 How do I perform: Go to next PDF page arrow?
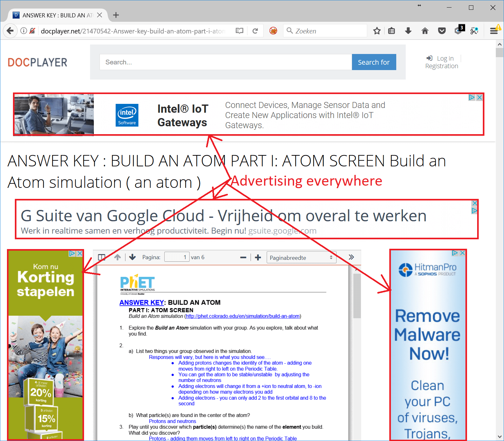(x=132, y=257)
